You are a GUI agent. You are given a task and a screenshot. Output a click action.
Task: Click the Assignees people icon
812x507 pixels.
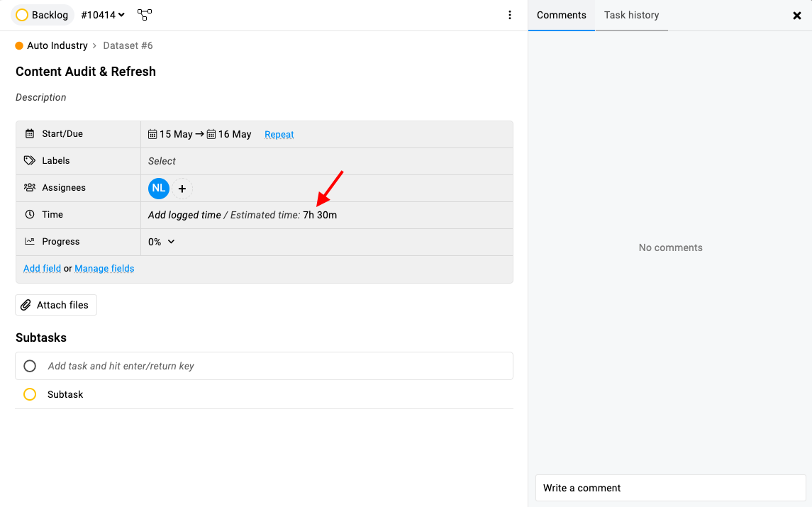point(30,187)
